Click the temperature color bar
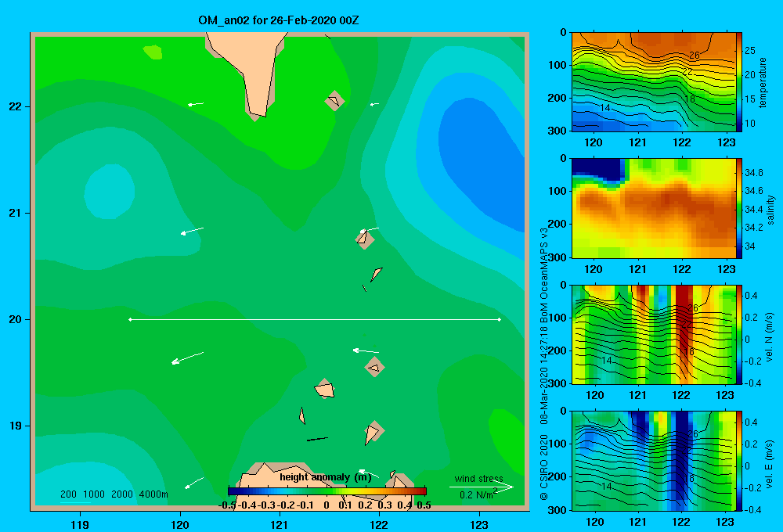This screenshot has height=532, width=783. [x=739, y=82]
